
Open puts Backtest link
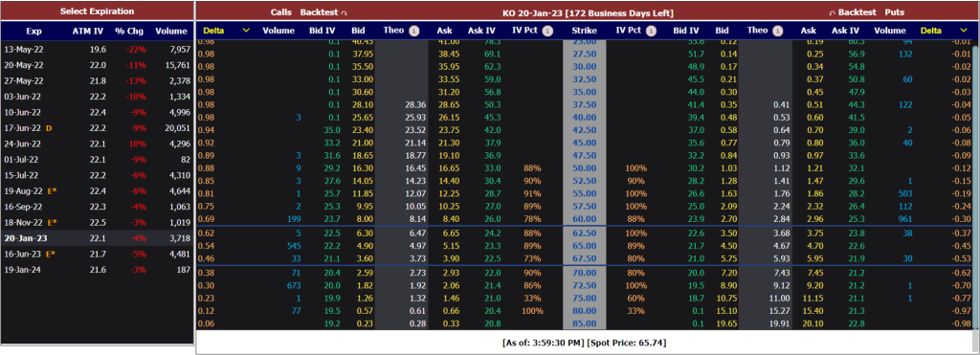tap(857, 12)
